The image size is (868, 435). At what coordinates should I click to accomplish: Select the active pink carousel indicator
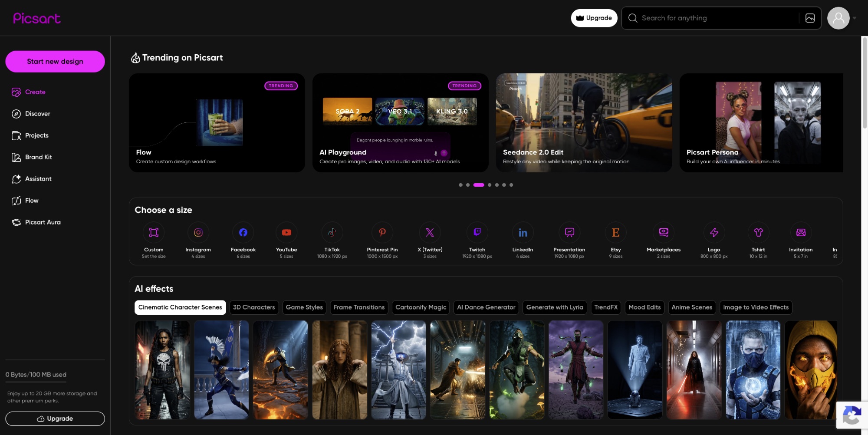tap(479, 185)
